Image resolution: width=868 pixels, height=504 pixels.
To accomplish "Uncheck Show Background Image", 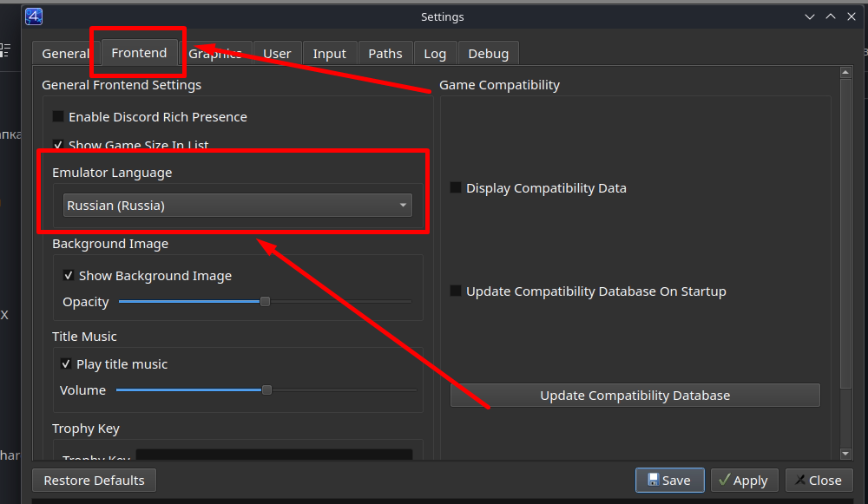I will [x=69, y=276].
